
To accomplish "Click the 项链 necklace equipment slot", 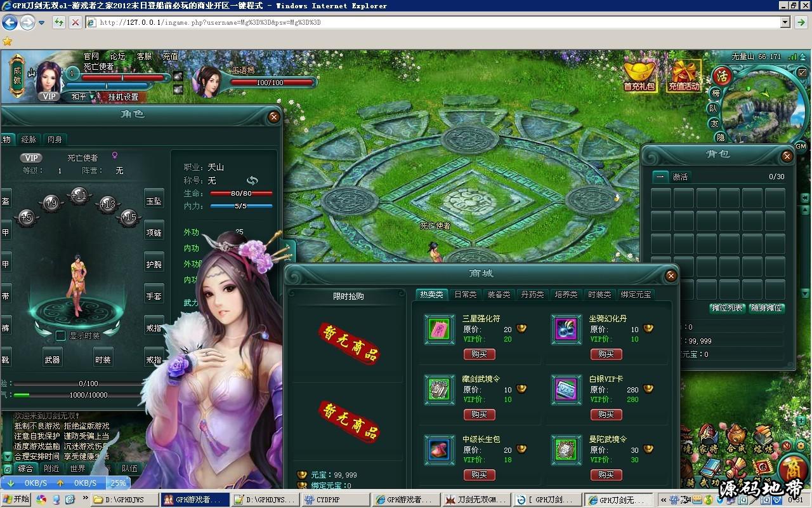I will tap(154, 231).
